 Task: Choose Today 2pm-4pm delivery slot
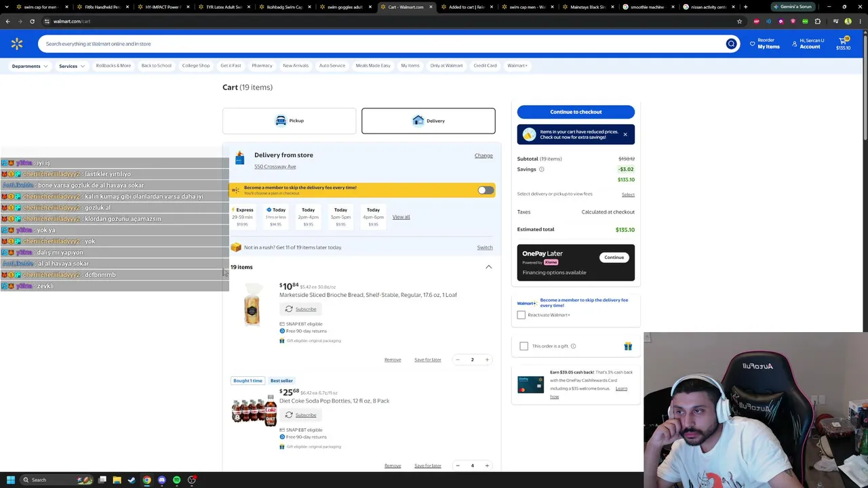point(308,217)
